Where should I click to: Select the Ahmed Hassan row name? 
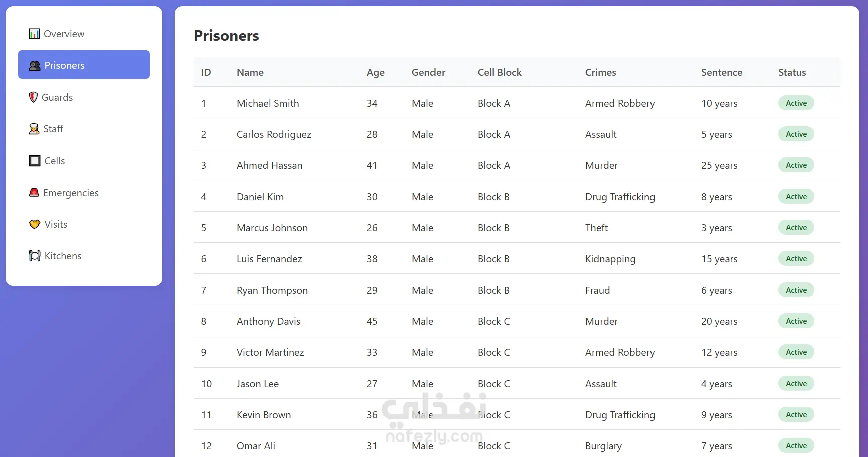coord(270,165)
